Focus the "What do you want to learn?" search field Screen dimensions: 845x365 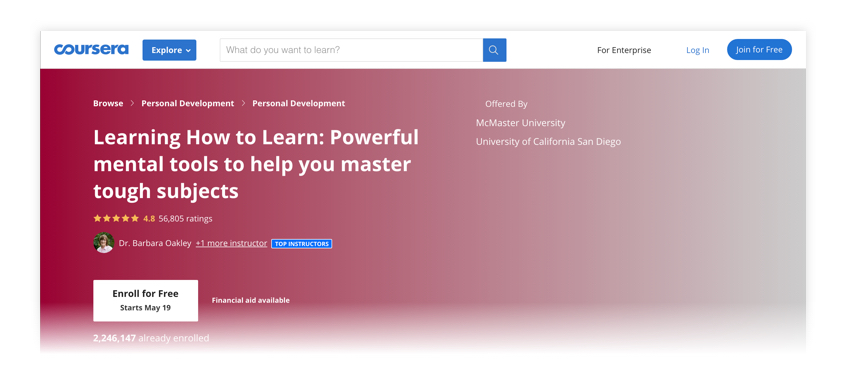pos(351,50)
